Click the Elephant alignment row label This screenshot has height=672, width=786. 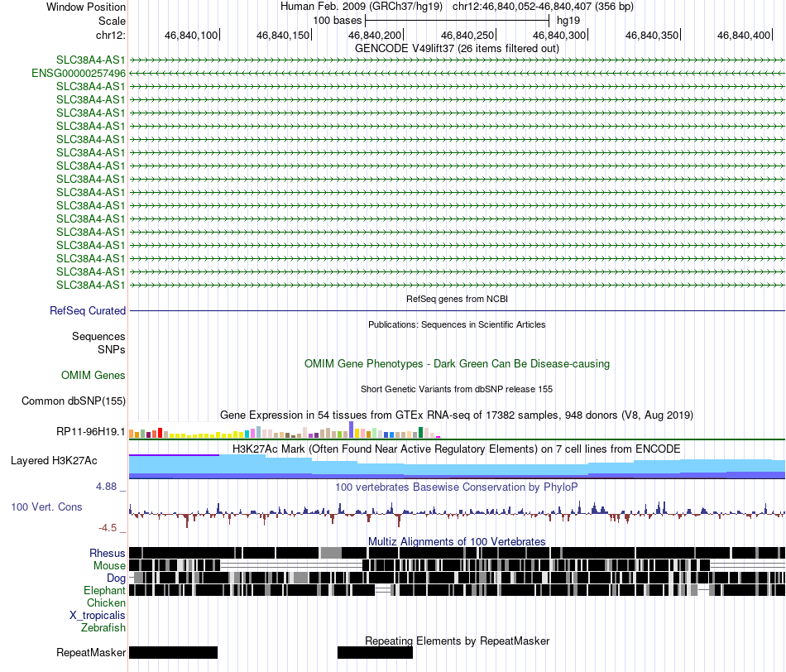point(105,590)
